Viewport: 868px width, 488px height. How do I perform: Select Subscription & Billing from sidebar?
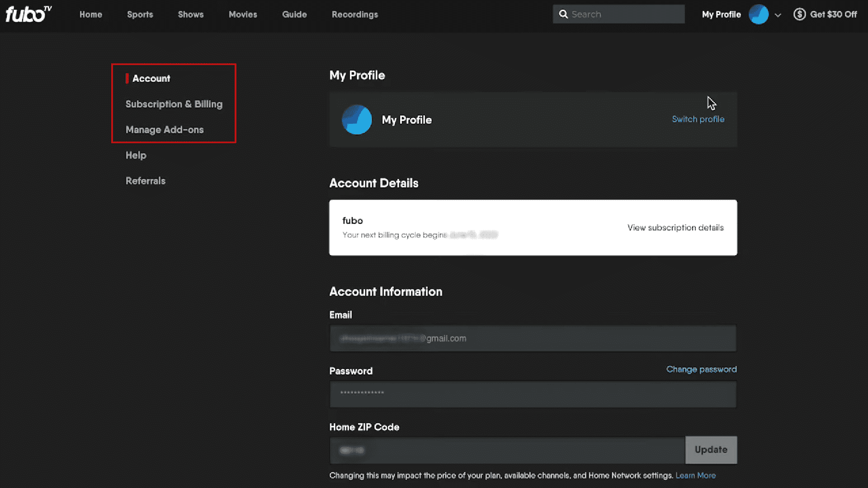(174, 103)
